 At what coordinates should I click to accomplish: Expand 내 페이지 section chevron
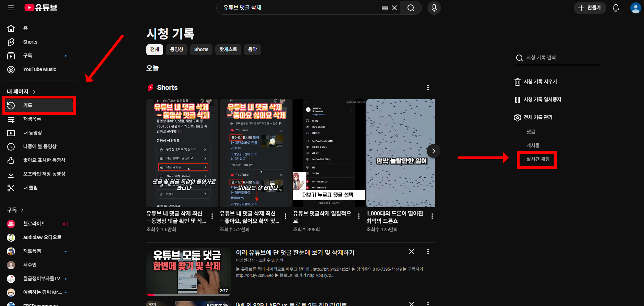click(x=34, y=92)
